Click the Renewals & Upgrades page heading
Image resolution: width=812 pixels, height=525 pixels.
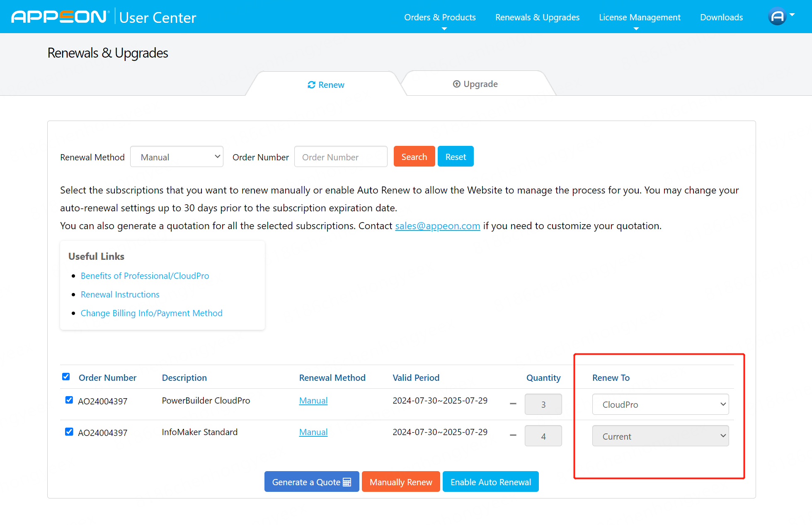click(x=108, y=53)
